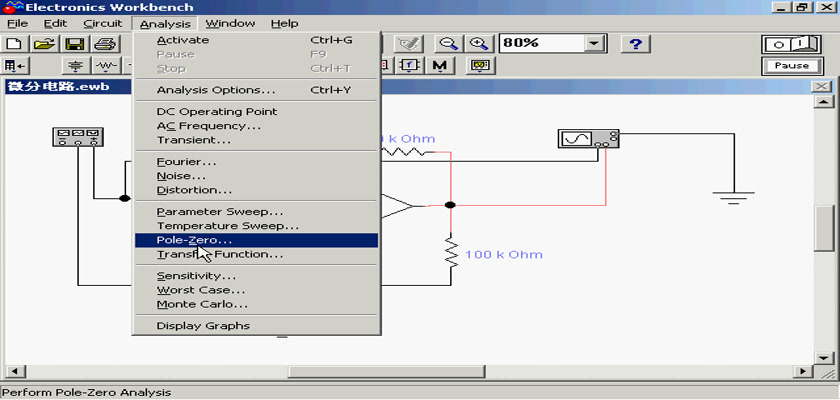This screenshot has height=400, width=840.
Task: Click vertical scrollbar down arrow
Action: click(824, 358)
